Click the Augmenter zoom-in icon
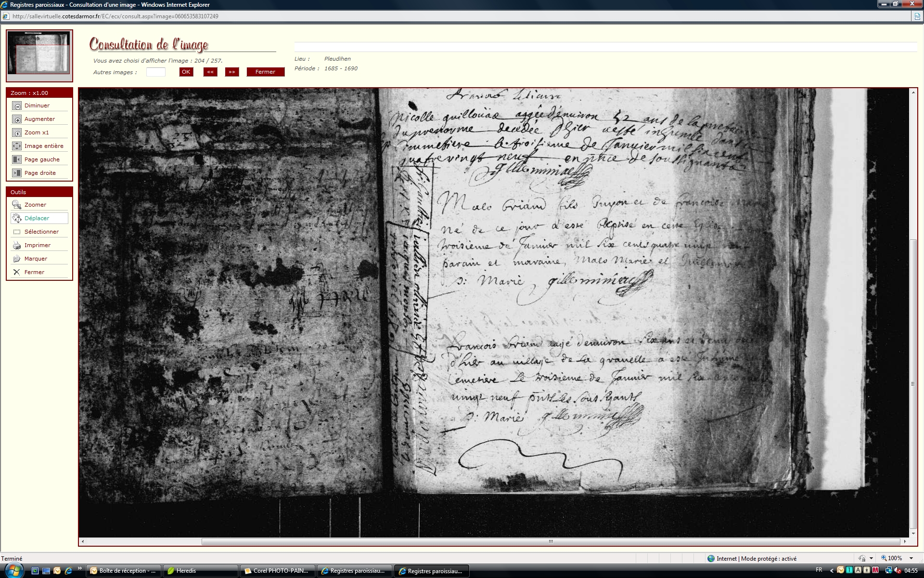Image resolution: width=924 pixels, height=578 pixels. (17, 119)
